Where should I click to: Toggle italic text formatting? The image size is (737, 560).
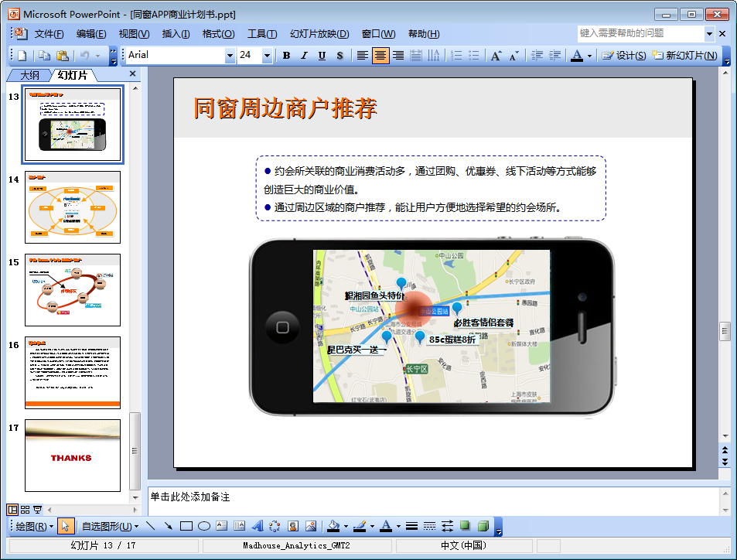pos(304,56)
